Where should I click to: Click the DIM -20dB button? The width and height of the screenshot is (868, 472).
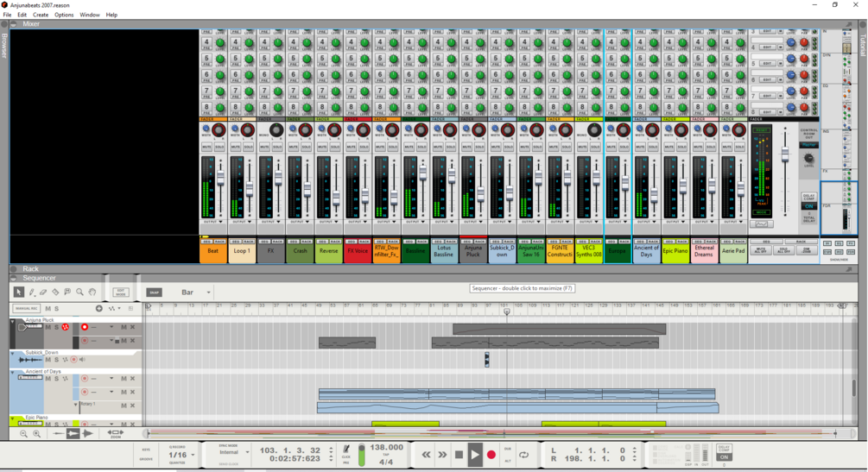coord(806,250)
